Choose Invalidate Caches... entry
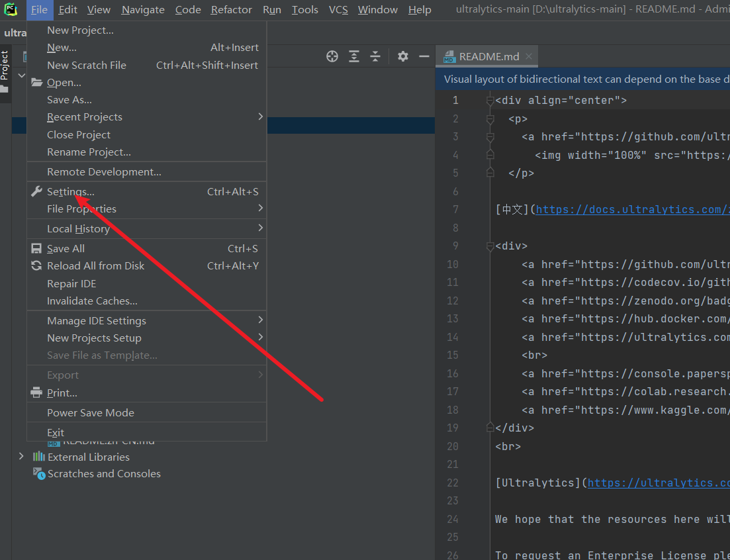 (x=147, y=301)
